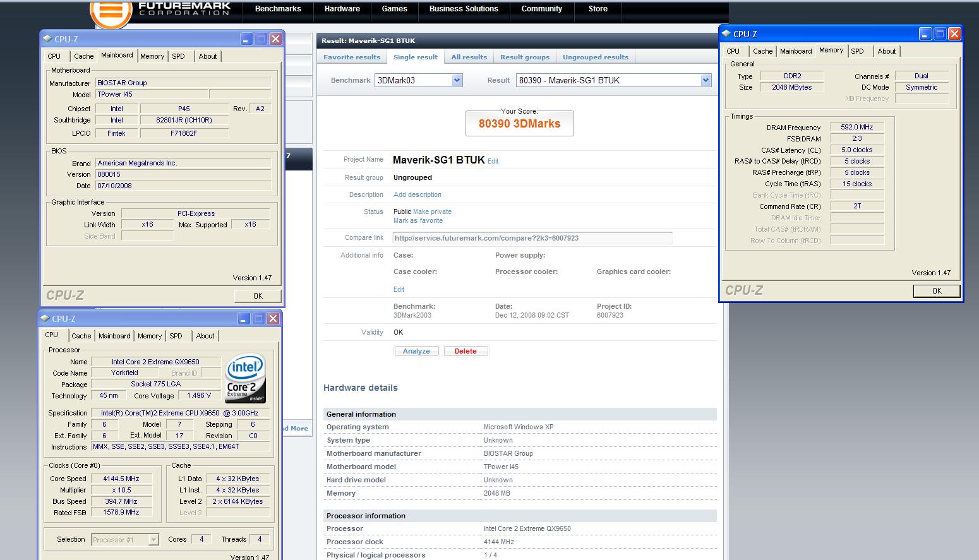Click Edit link under Additional info
The width and height of the screenshot is (979, 560).
[x=399, y=289]
